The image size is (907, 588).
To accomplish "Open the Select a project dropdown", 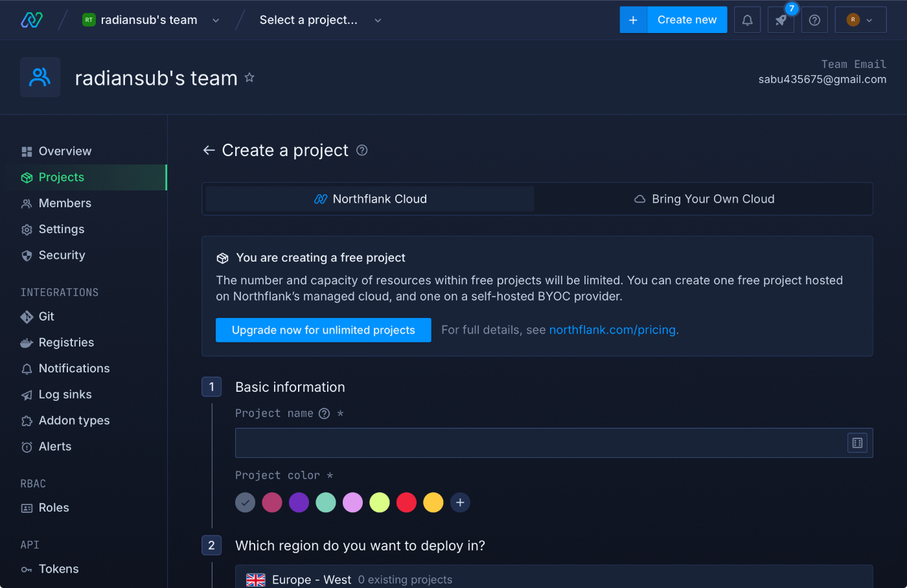I will tap(320, 20).
